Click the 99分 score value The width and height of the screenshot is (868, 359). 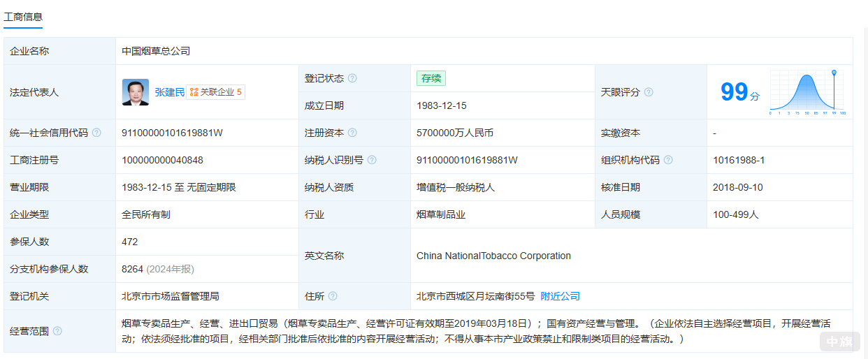[x=740, y=92]
